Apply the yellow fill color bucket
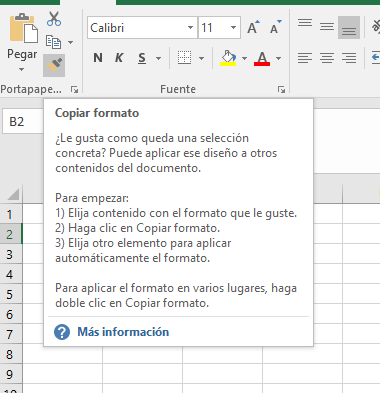 [x=228, y=58]
